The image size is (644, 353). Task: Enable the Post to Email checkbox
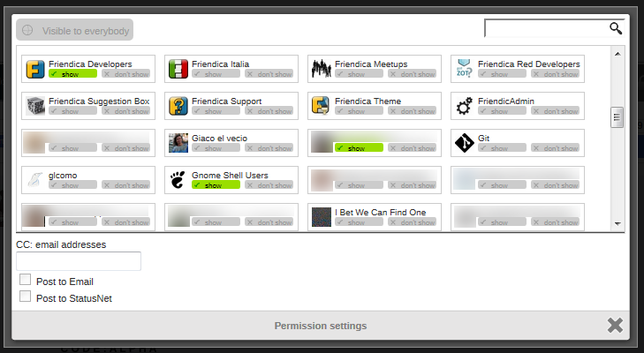26,280
